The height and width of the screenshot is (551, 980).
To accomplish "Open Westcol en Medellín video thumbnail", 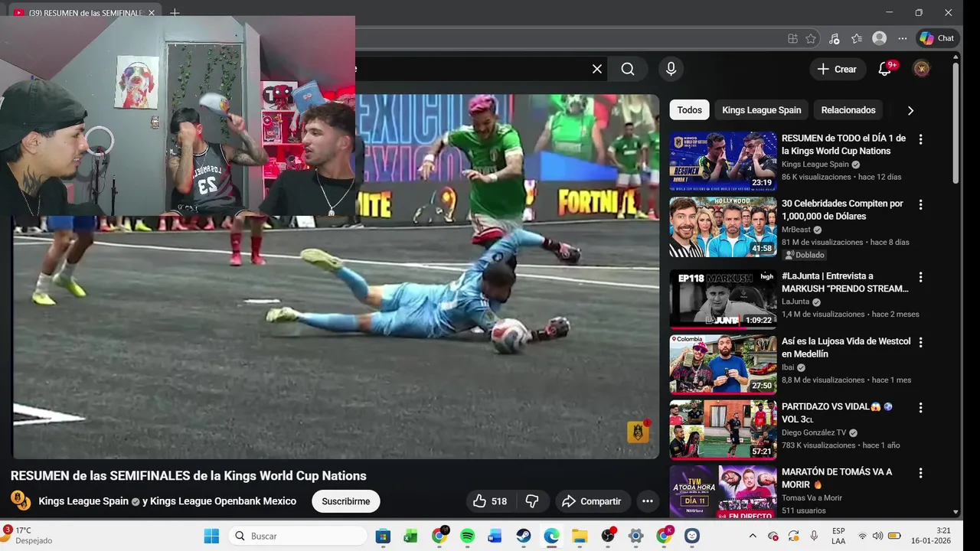I will coord(723,364).
